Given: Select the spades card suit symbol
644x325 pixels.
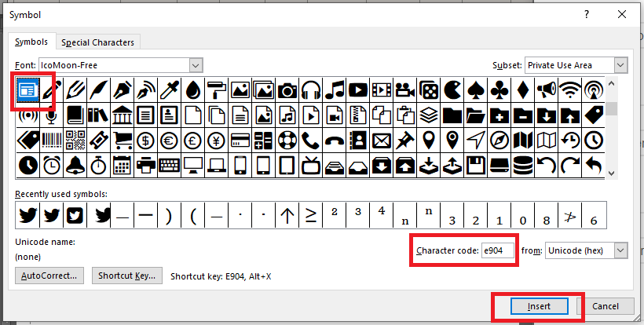Looking at the screenshot, I should pos(476,89).
